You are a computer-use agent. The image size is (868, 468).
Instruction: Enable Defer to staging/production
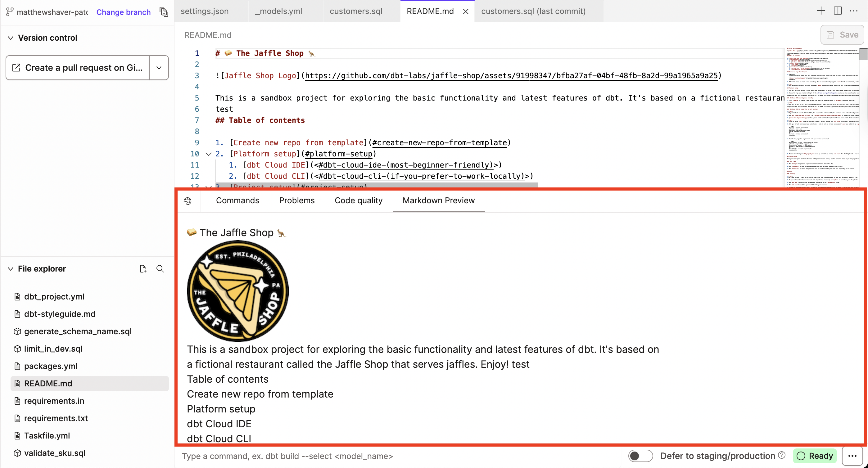coord(640,456)
